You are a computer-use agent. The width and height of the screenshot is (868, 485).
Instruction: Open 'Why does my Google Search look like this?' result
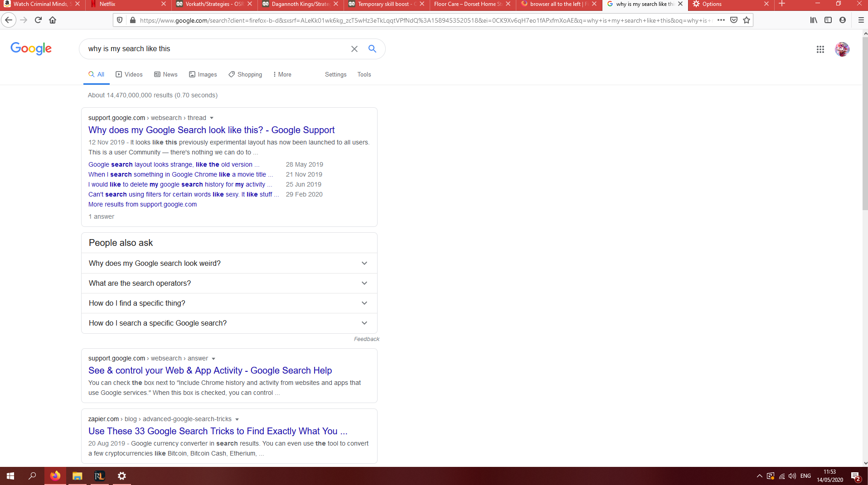coord(211,130)
